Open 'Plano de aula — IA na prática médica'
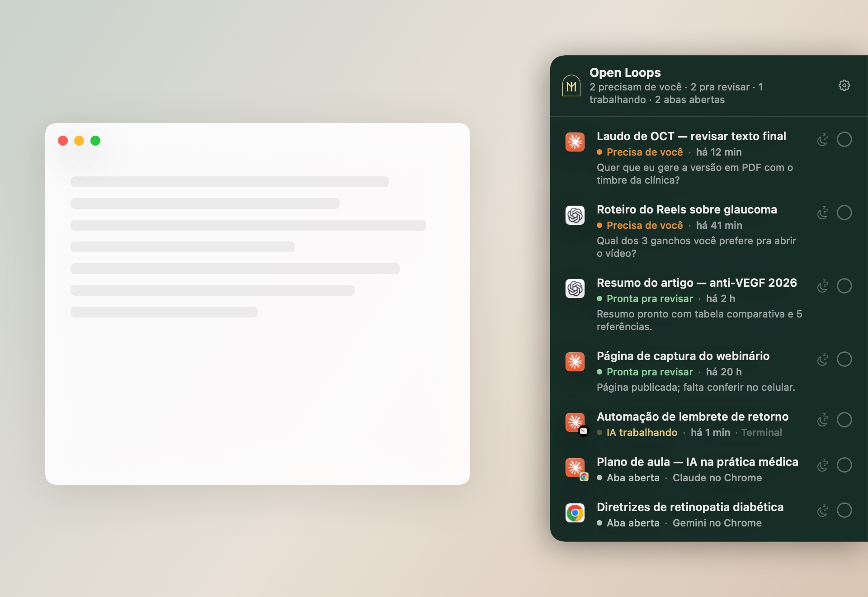 coord(698,462)
